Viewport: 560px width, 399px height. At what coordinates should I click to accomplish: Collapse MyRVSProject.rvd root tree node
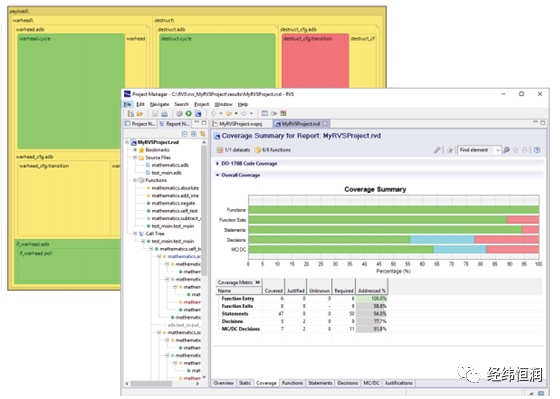127,142
